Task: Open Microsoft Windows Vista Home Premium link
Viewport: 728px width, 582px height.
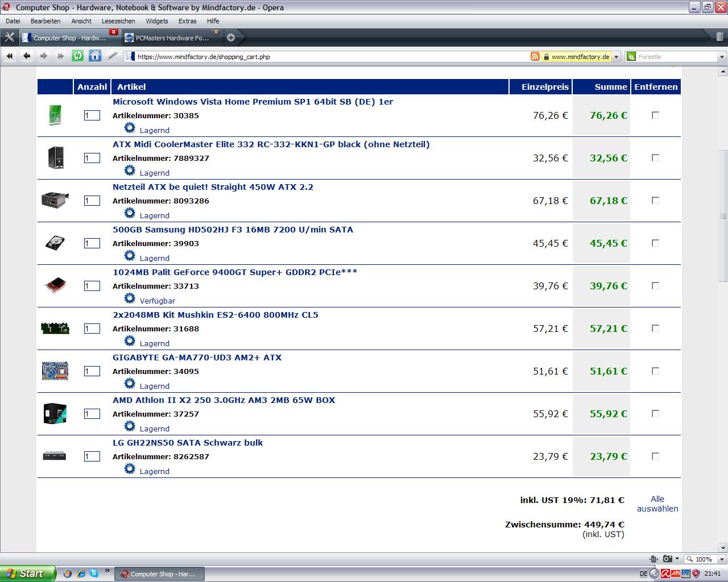Action: [253, 102]
